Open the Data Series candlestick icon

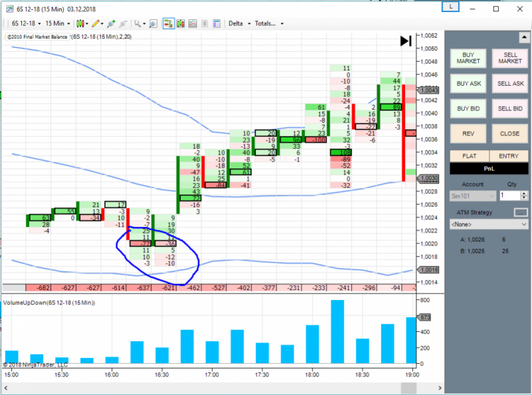180,23
